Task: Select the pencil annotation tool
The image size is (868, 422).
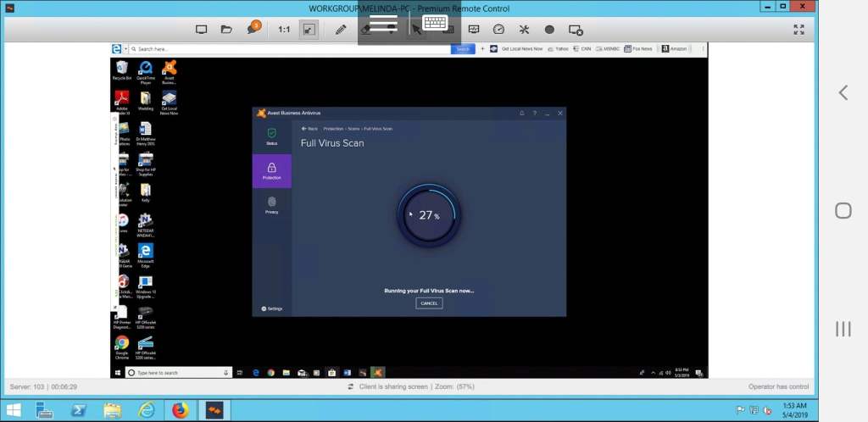Action: click(341, 30)
